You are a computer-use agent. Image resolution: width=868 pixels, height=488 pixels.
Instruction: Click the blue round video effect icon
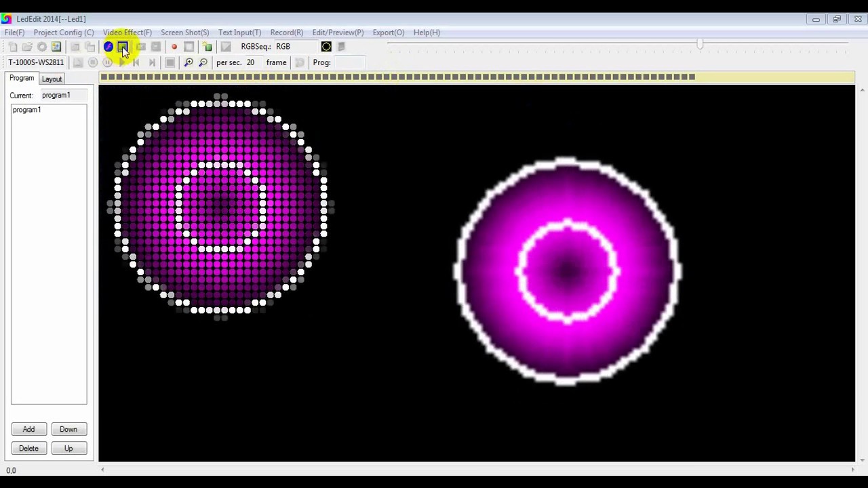pos(108,47)
